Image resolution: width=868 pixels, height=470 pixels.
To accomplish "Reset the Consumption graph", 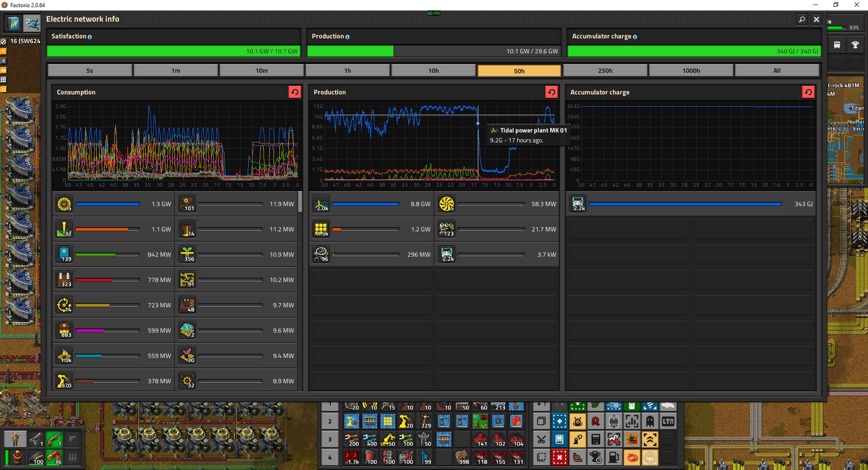I will [295, 92].
